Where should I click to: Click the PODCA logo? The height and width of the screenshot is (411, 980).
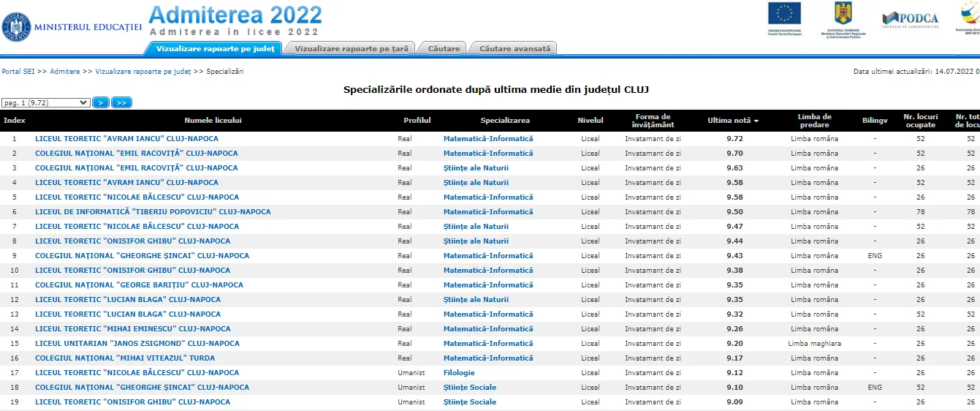[x=910, y=19]
